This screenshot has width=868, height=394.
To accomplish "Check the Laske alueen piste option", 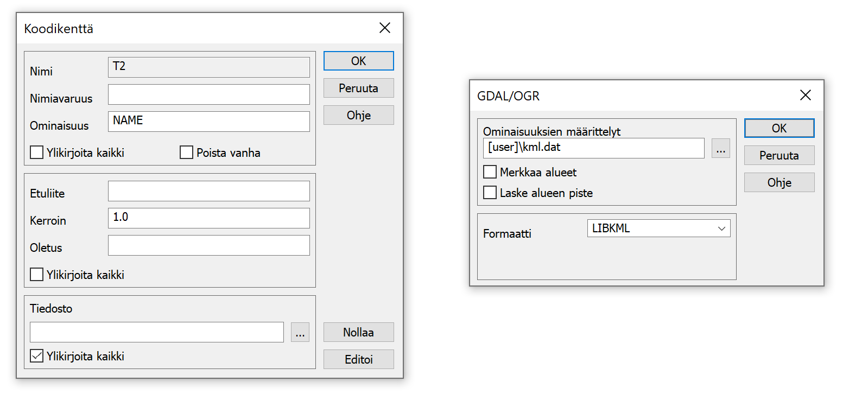I will 490,193.
